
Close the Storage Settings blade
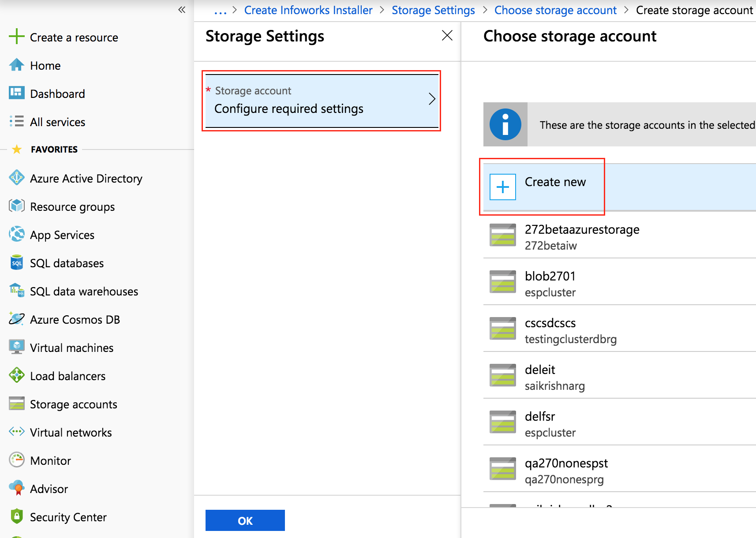click(x=447, y=35)
